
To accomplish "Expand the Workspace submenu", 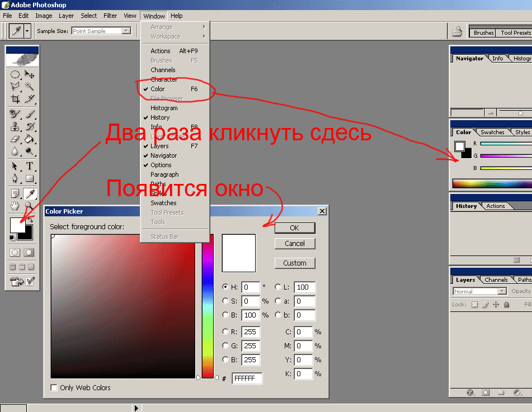I will click(x=175, y=36).
